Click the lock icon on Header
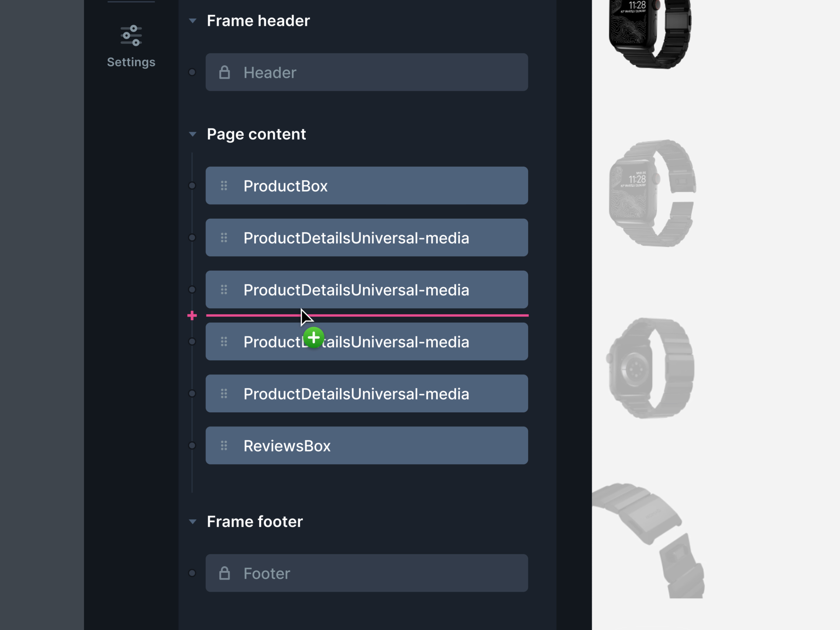The height and width of the screenshot is (630, 840). pos(224,72)
